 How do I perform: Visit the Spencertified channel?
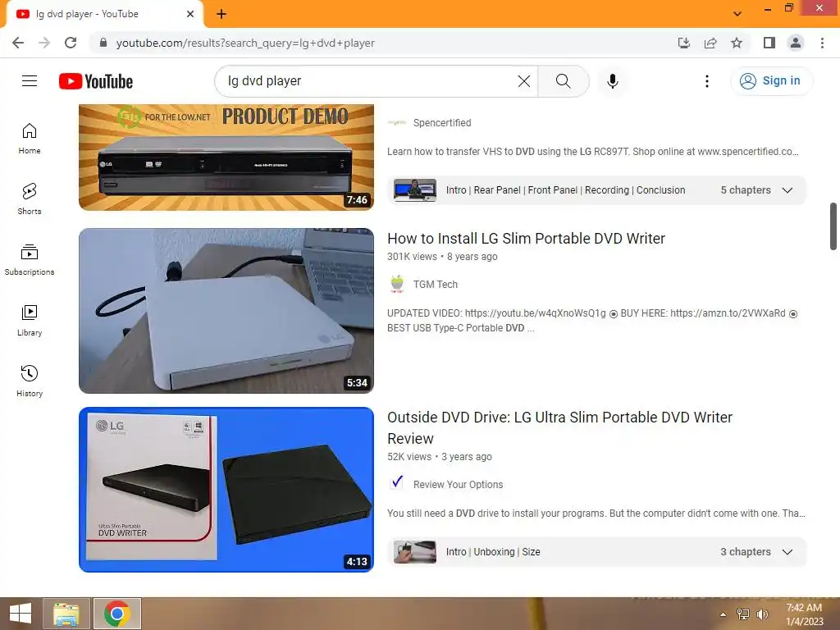pos(442,123)
